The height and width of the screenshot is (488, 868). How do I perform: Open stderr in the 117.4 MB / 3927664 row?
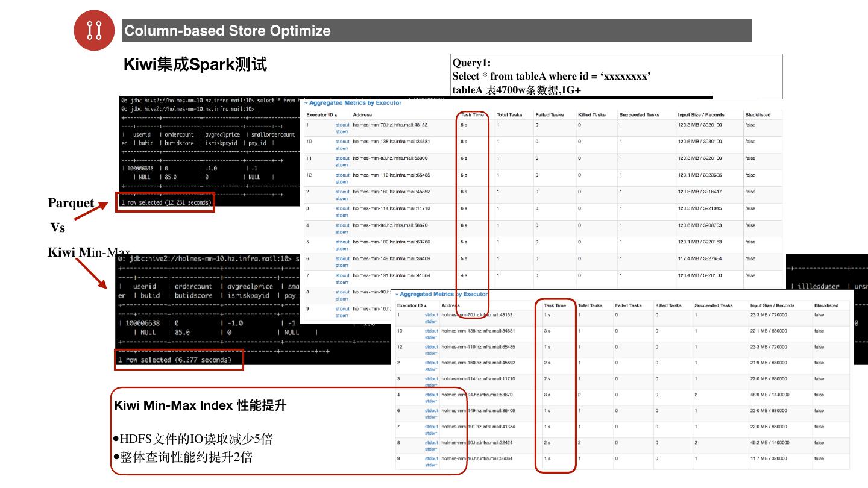pyautogui.click(x=342, y=266)
